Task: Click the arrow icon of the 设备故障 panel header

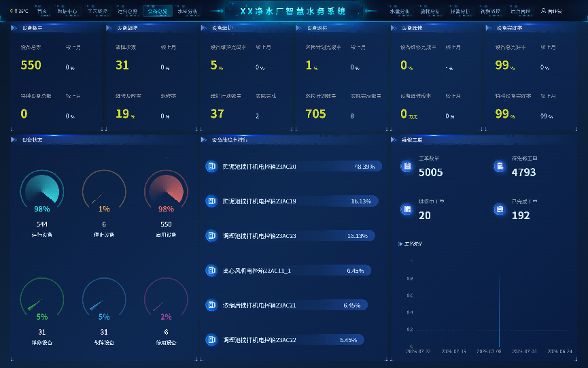Action: 109,28
